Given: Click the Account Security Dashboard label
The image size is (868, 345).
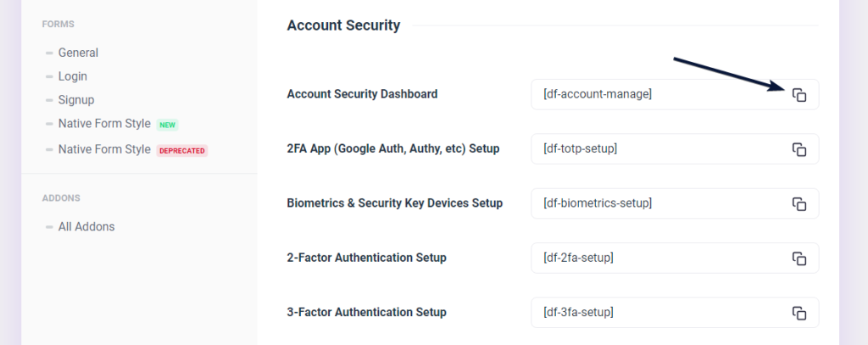Looking at the screenshot, I should click(x=362, y=94).
